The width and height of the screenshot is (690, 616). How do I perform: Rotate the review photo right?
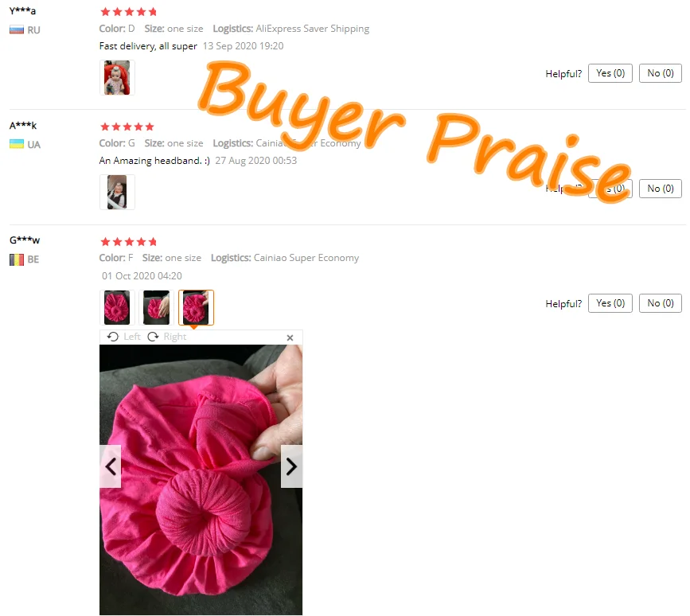pos(167,337)
